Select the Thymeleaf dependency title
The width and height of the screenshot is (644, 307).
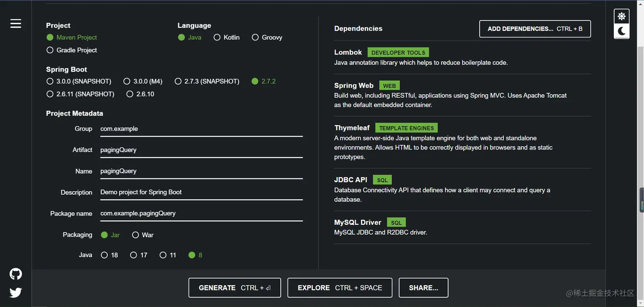pyautogui.click(x=352, y=128)
